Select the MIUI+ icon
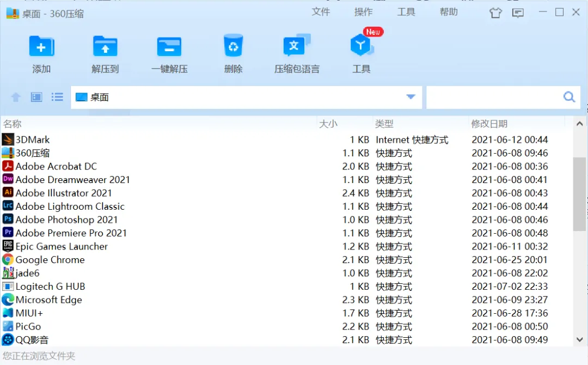The image size is (588, 365). tap(8, 313)
